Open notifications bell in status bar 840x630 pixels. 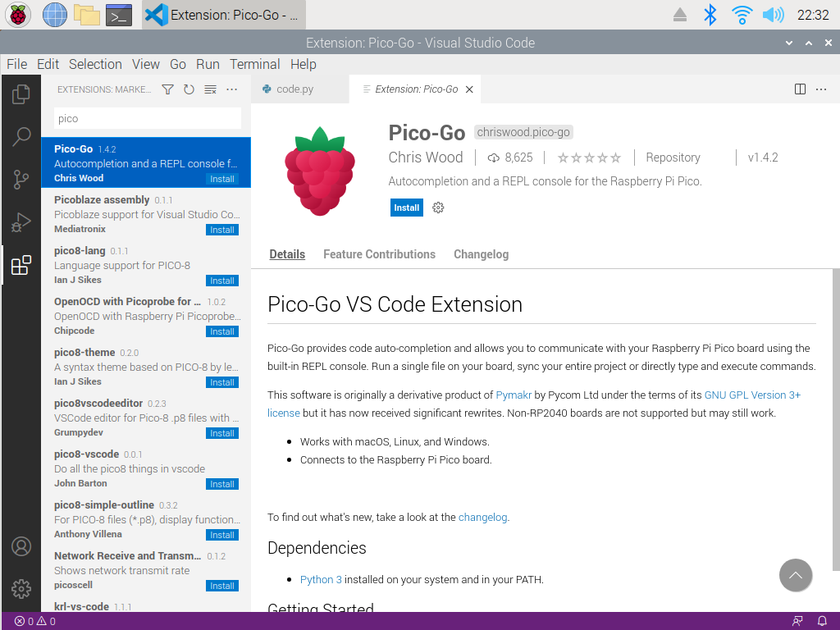(x=822, y=621)
